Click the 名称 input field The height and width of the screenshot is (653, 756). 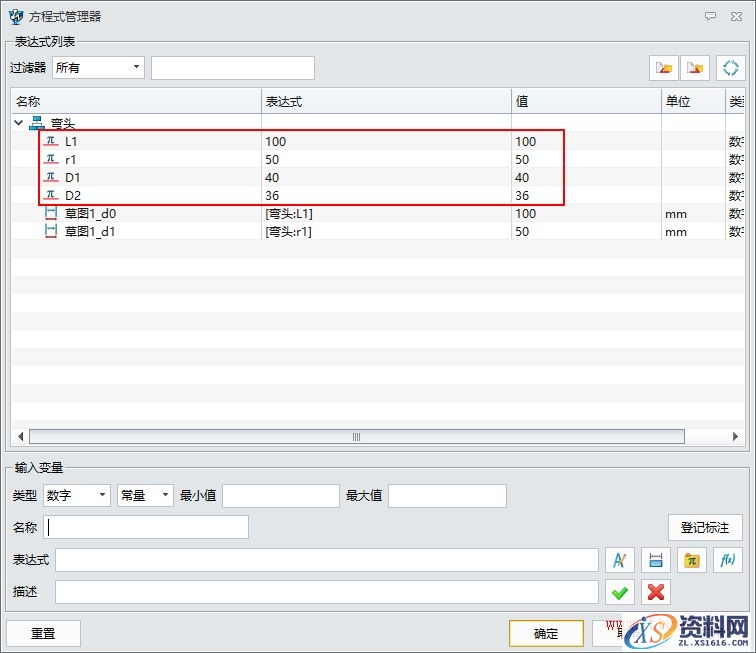click(146, 527)
